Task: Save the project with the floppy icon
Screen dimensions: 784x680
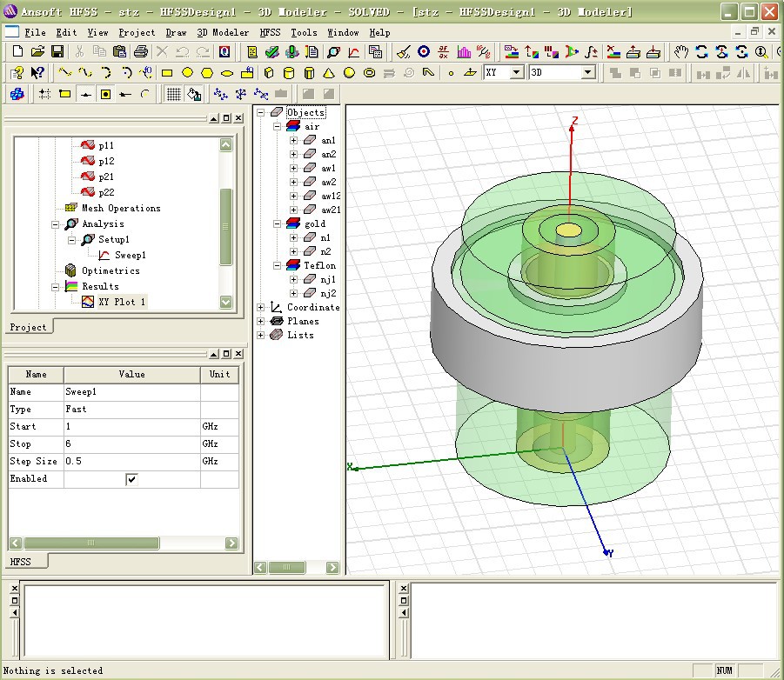Action: coord(57,51)
